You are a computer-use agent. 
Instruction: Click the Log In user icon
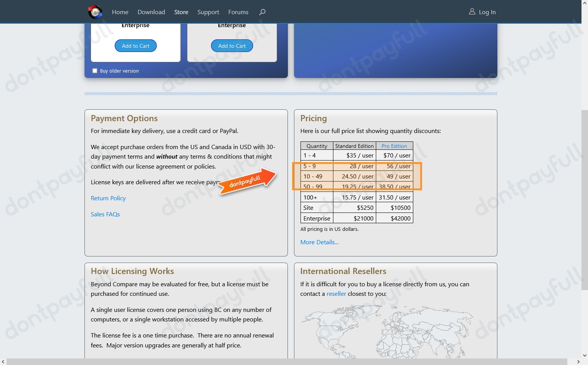pos(472,12)
